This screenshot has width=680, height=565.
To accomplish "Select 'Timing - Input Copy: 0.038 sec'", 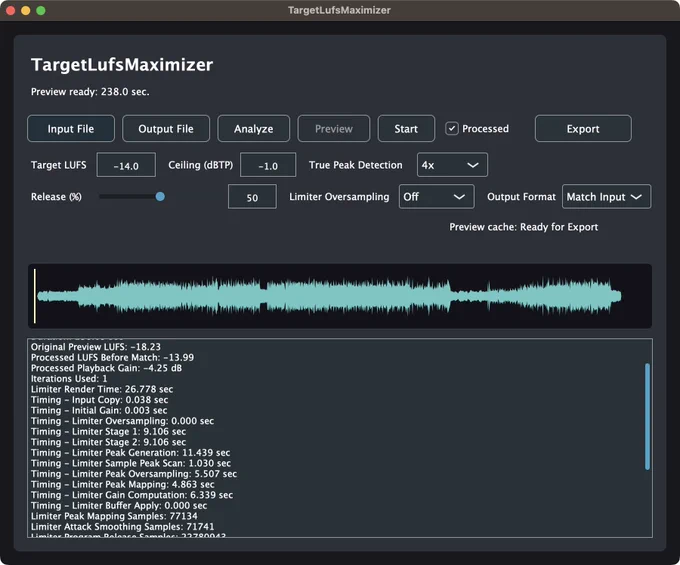I will click(x=99, y=400).
